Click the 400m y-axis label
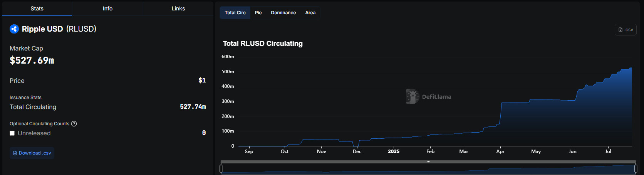The image size is (644, 175). coord(228,86)
